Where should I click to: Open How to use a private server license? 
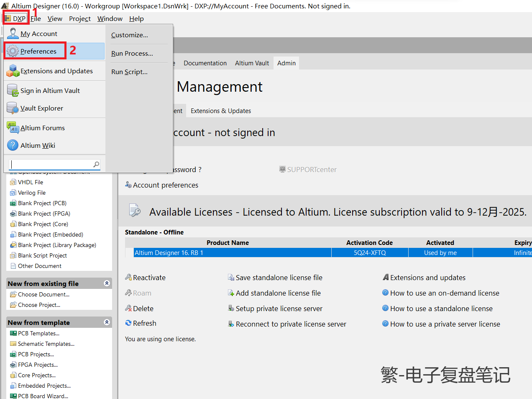click(x=441, y=324)
